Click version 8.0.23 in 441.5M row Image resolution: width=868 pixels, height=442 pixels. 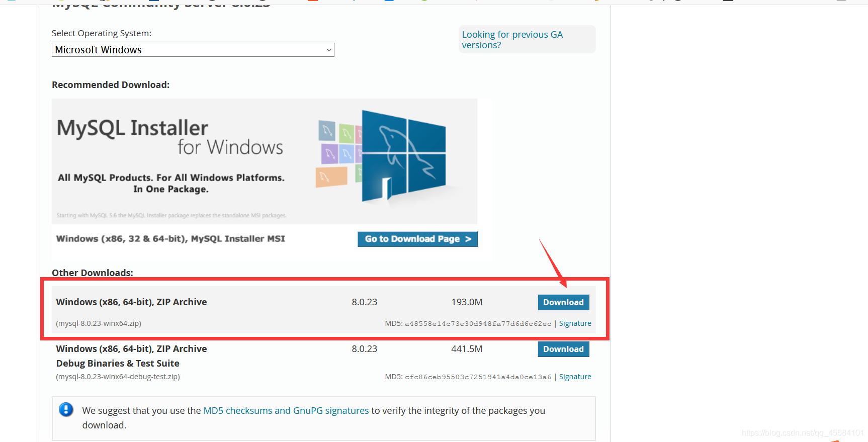[x=364, y=349]
